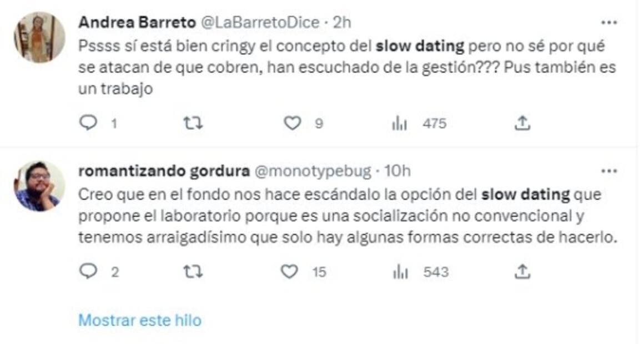Like romantizando gordura's tweet
This screenshot has height=344, width=644.
coord(288,270)
